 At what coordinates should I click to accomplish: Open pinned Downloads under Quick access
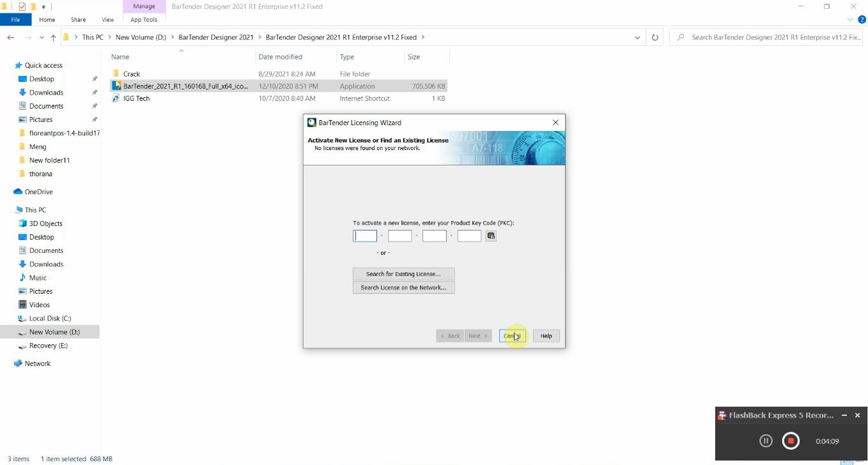[46, 93]
